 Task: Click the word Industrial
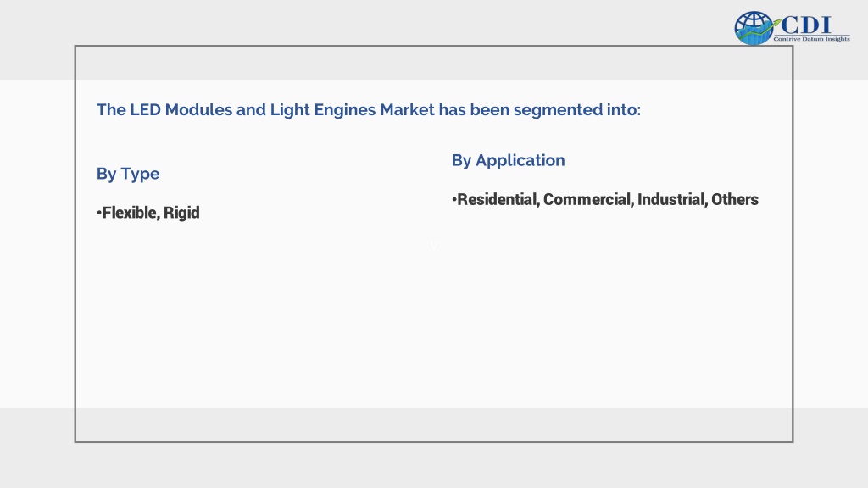coord(672,199)
